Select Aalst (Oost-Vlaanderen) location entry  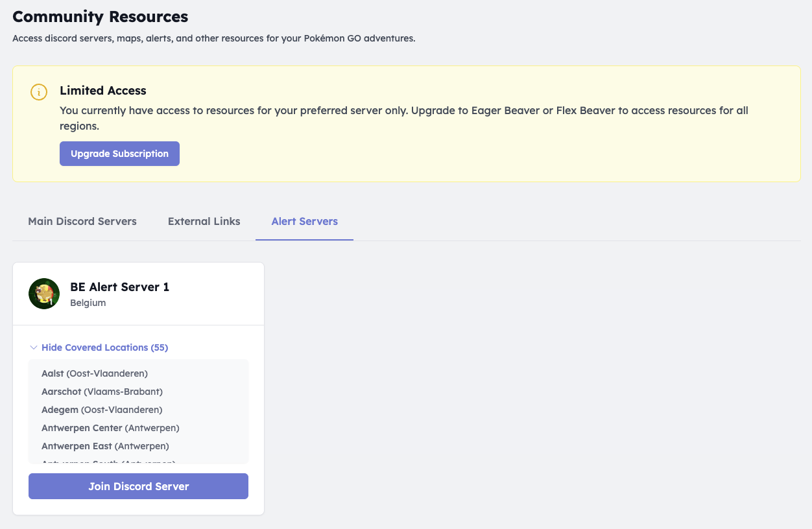[95, 373]
